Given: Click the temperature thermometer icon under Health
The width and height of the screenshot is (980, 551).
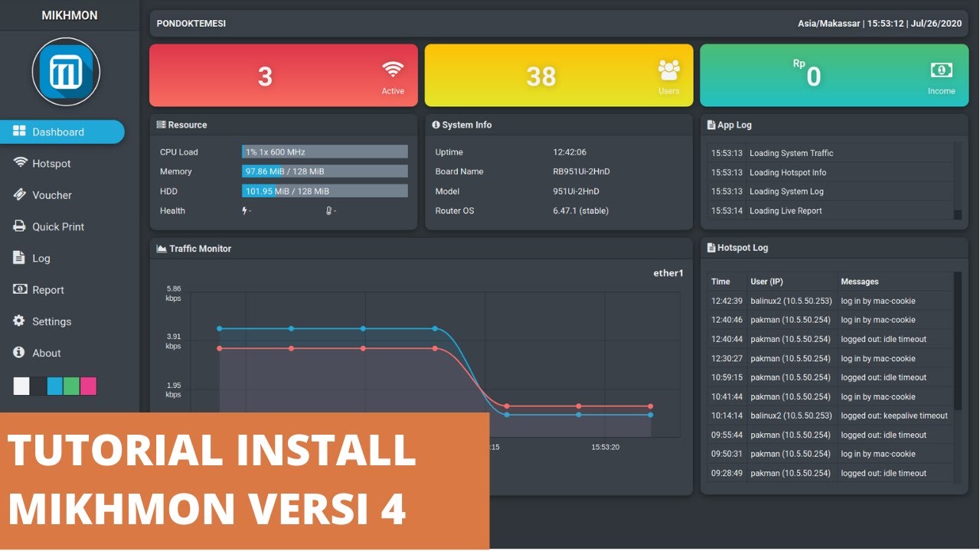Looking at the screenshot, I should [x=329, y=210].
